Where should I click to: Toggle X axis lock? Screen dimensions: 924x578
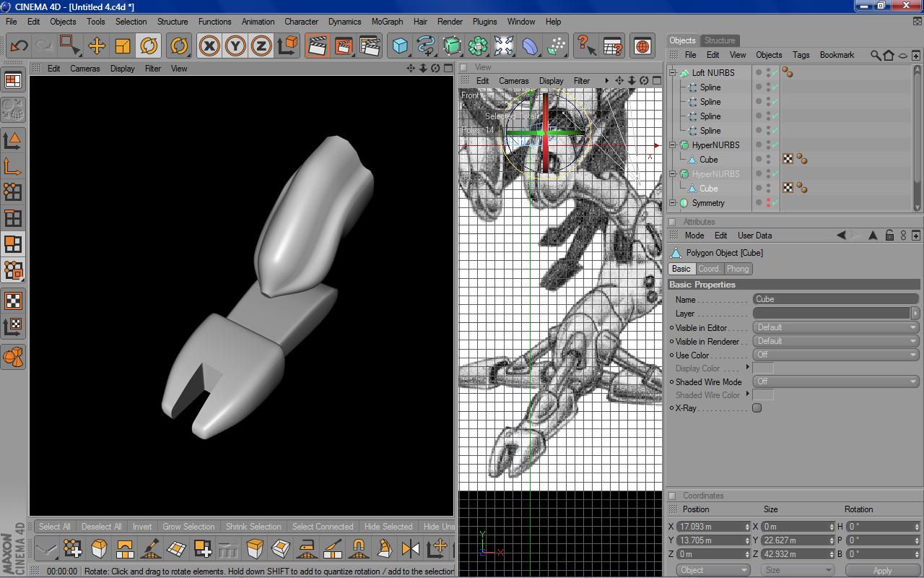[209, 46]
